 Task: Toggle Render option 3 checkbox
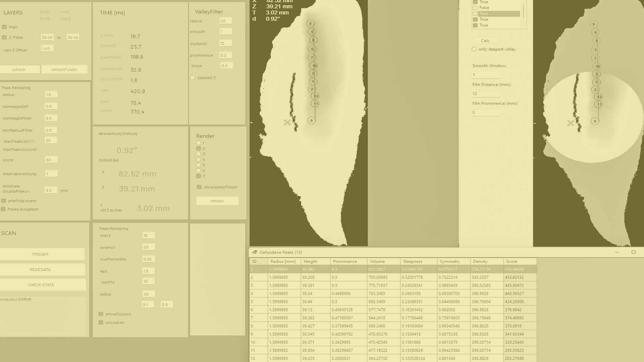198,154
